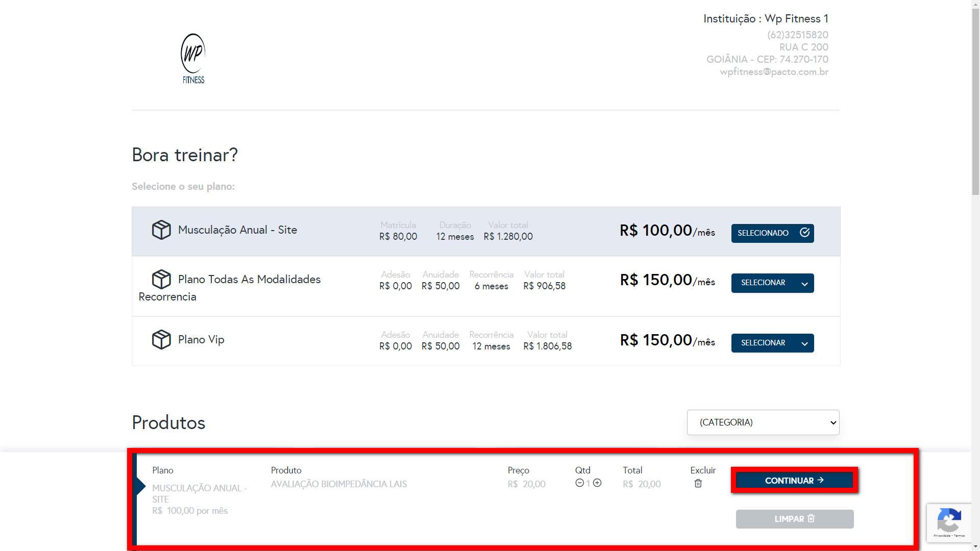980x551 pixels.
Task: Expand chevron on Plano Todas As Modalidades button
Action: pos(804,284)
